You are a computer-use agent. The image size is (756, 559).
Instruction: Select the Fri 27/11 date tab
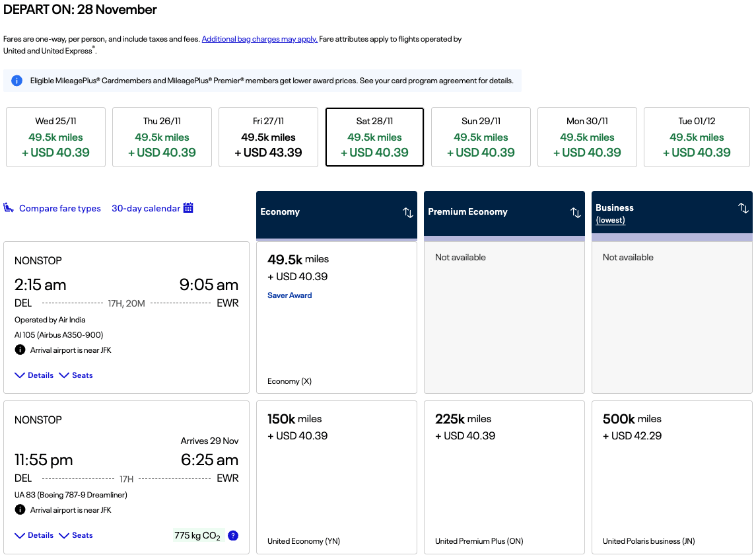(268, 137)
